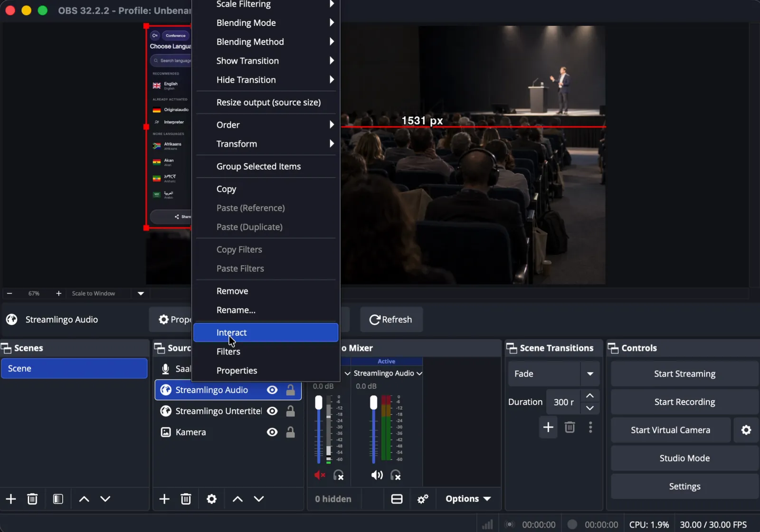760x532 pixels.
Task: Add a new source with plus icon
Action: click(164, 499)
